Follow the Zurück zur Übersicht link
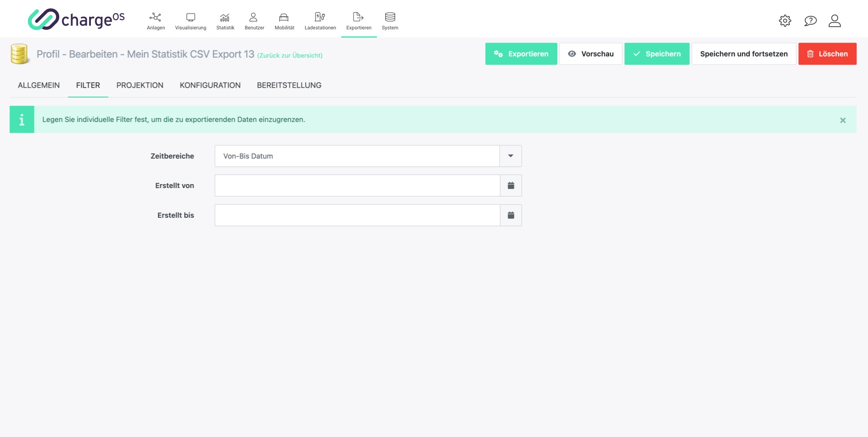Screen dimensions: 868x437 pos(290,56)
